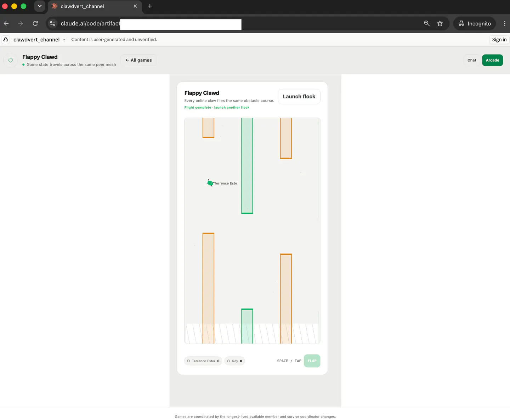
Task: Click the 'Flight complete · launch another flock' status text
Action: coord(217,108)
